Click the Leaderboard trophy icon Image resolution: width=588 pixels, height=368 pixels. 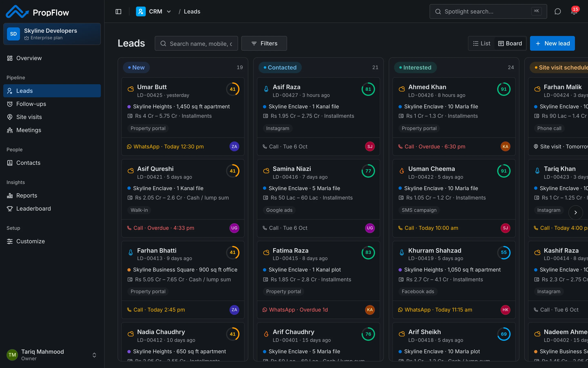10,209
